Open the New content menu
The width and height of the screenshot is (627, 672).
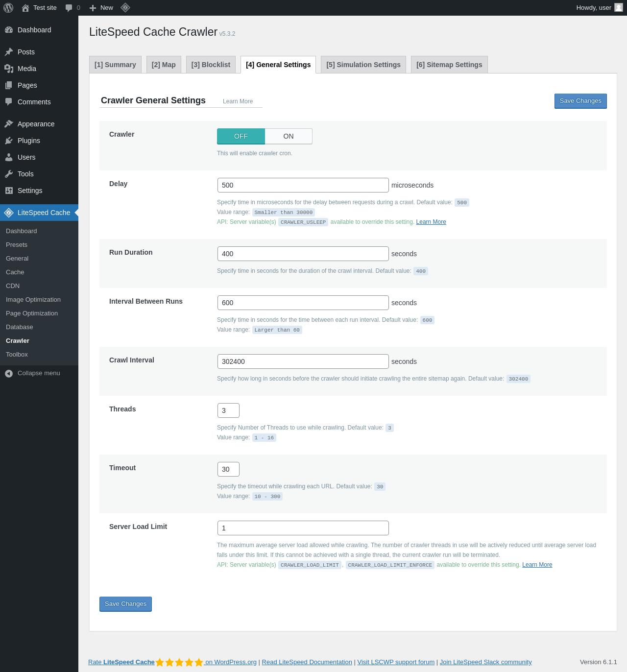101,8
